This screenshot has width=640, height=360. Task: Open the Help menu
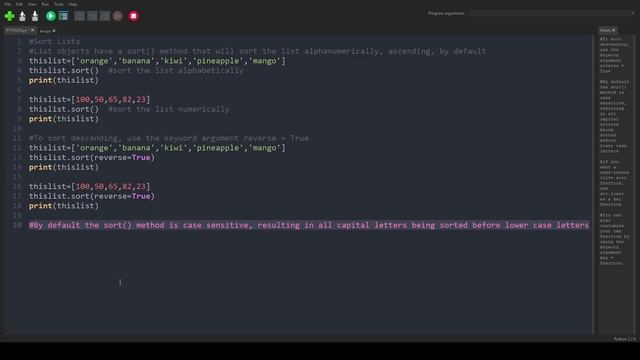73,4
